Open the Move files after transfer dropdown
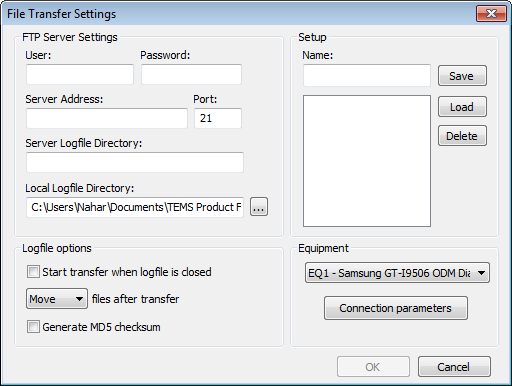The height and width of the screenshot is (386, 512). click(57, 299)
